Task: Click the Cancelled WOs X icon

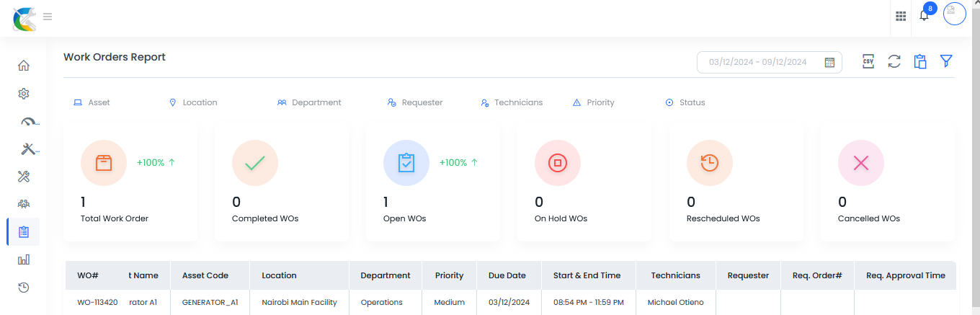Action: (x=861, y=163)
